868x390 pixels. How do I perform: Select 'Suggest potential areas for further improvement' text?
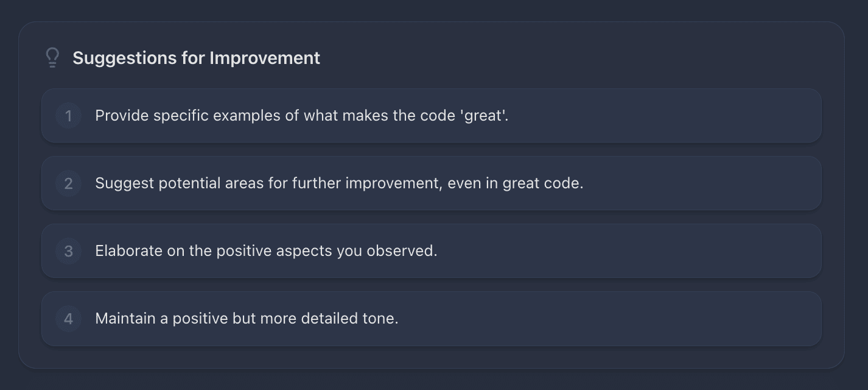pyautogui.click(x=339, y=183)
